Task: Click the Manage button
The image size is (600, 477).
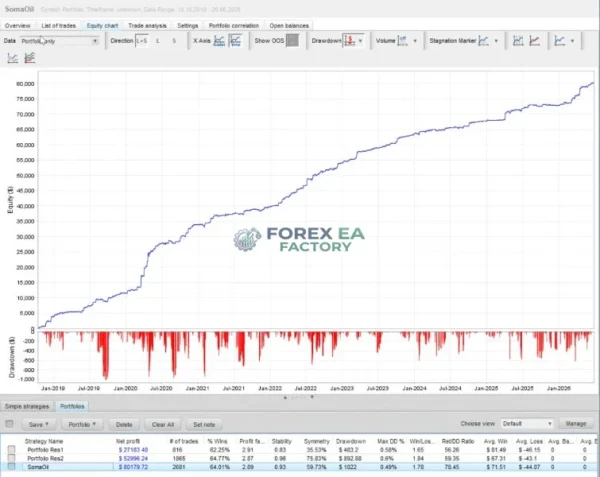Action: click(x=576, y=424)
